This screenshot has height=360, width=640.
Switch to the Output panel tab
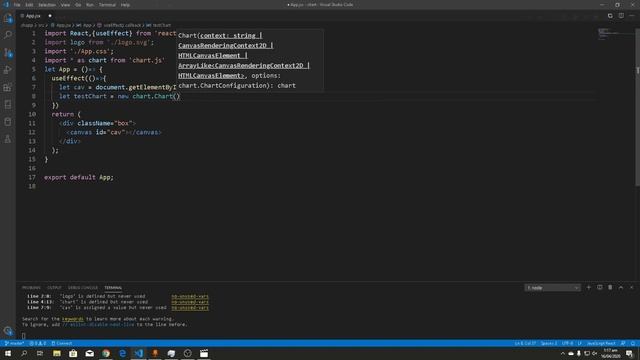(54, 287)
